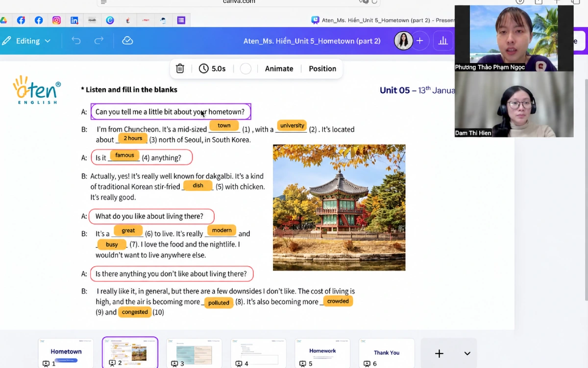
Task: Open slide 6 'Thank You' thumbnail
Action: (387, 352)
